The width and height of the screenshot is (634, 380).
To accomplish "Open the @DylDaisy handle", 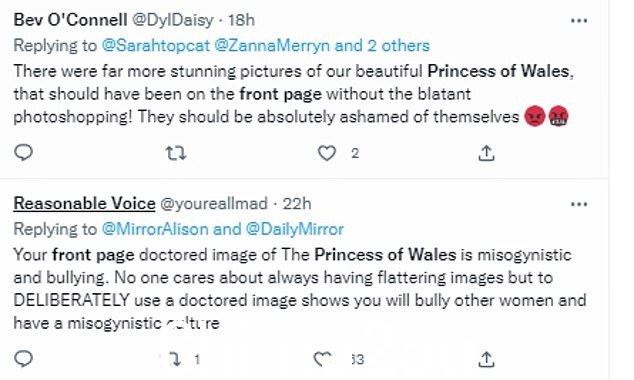I will coord(173,20).
